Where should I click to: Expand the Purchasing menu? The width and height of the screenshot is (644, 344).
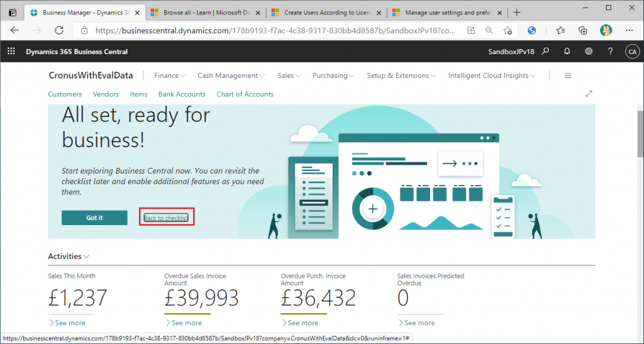[333, 75]
